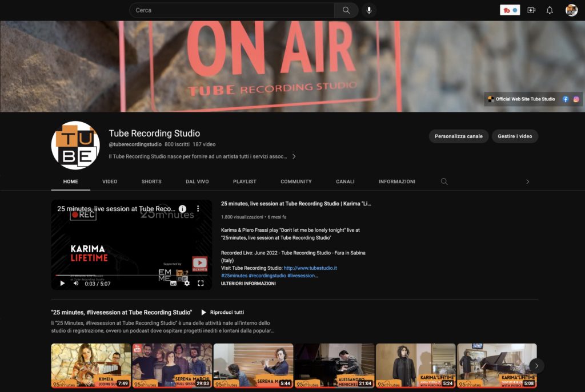Open the tubestudio.it website link
The width and height of the screenshot is (585, 392).
310,268
